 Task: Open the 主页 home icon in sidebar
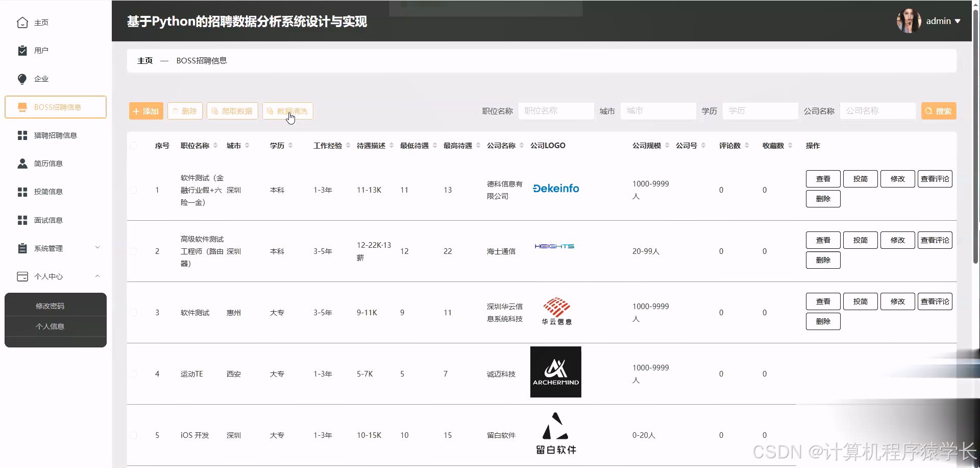pos(22,22)
